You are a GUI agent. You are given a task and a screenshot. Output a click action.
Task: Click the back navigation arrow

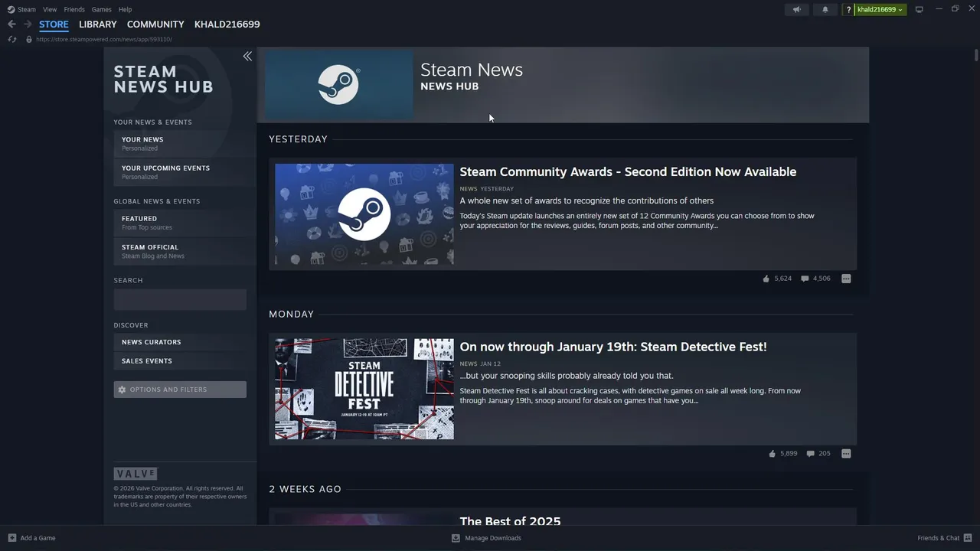(x=11, y=24)
